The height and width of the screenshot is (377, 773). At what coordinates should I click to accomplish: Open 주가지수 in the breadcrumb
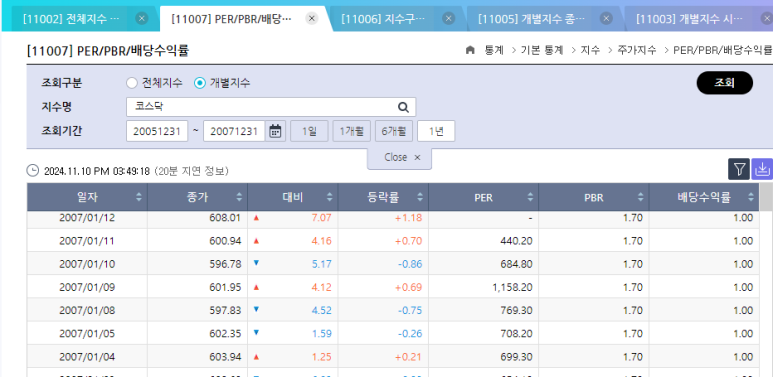pyautogui.click(x=637, y=50)
